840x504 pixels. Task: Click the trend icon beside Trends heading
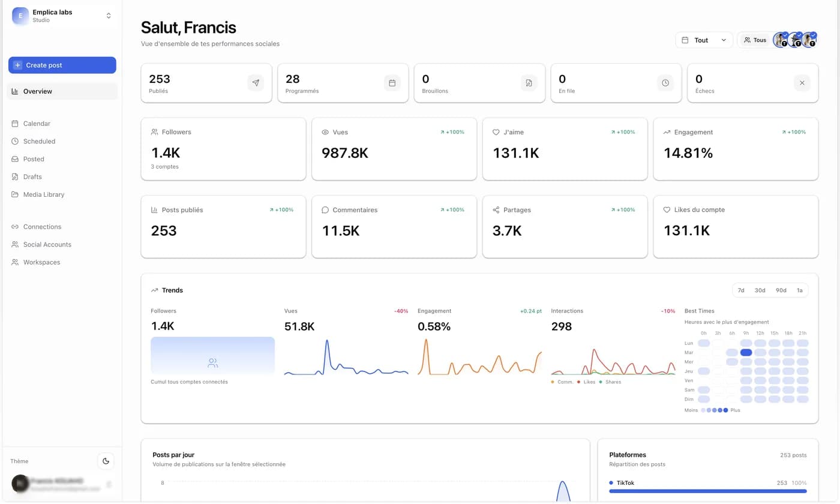point(155,290)
